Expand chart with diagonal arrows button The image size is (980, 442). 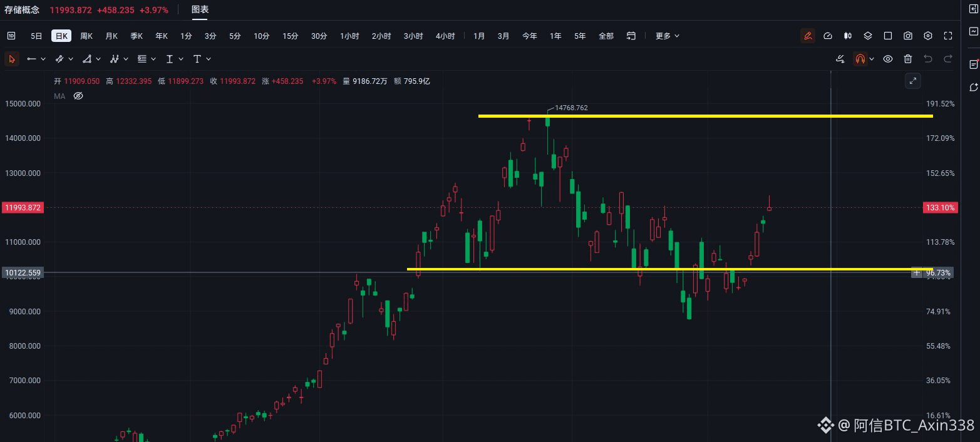tap(914, 80)
